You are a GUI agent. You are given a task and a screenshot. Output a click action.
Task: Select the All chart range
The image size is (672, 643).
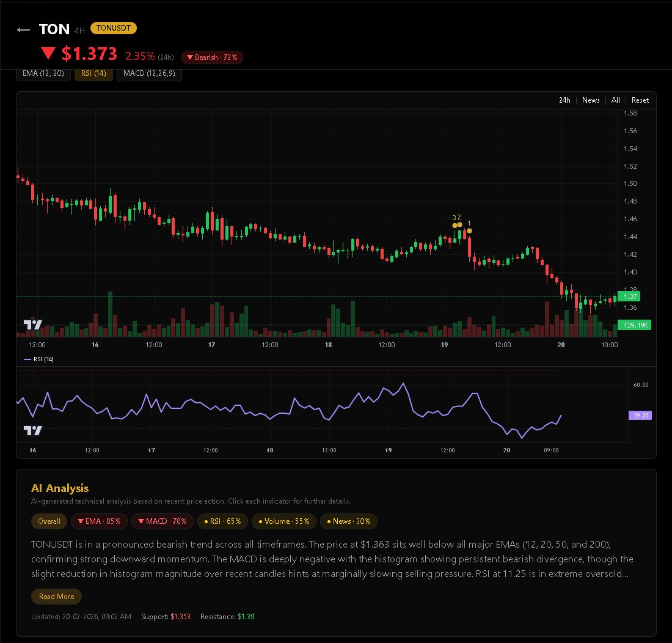(x=615, y=100)
